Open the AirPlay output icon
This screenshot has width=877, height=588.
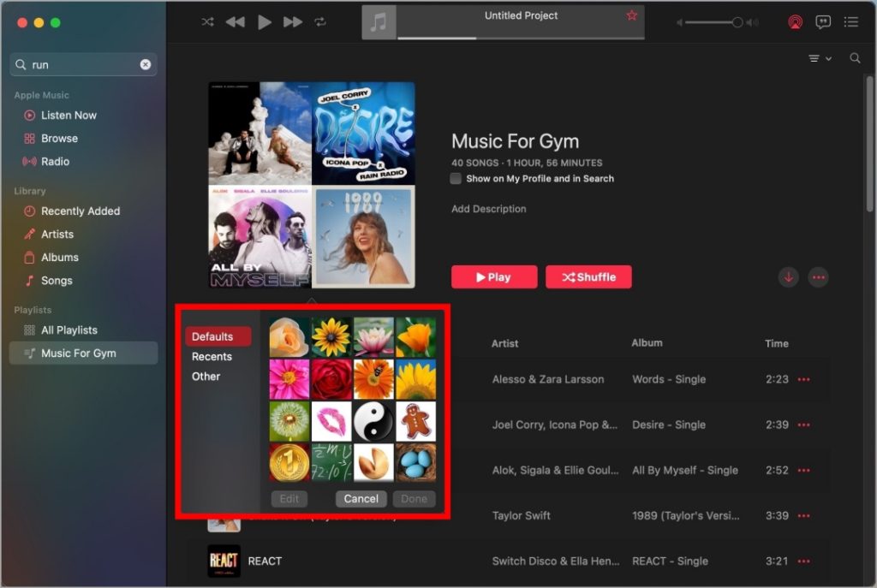pos(795,22)
